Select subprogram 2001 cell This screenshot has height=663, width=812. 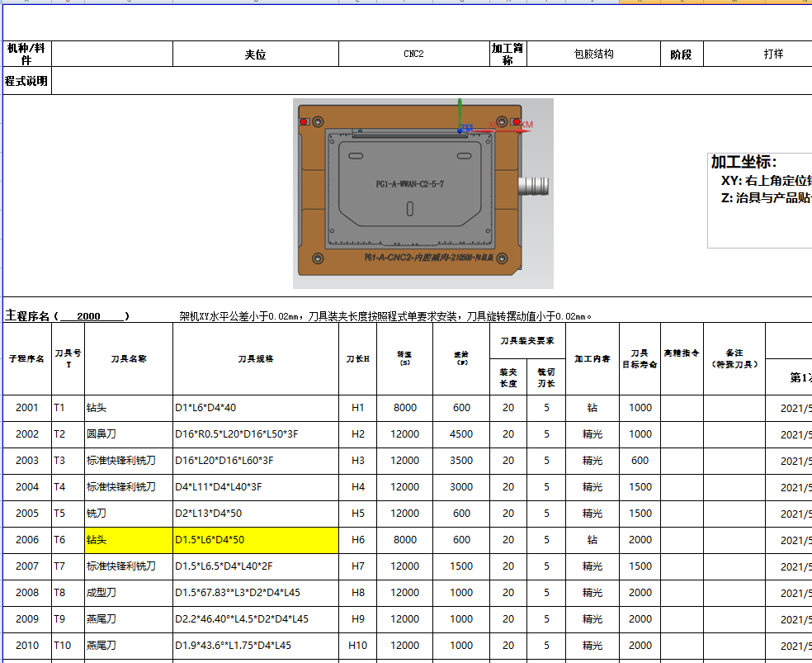point(26,407)
